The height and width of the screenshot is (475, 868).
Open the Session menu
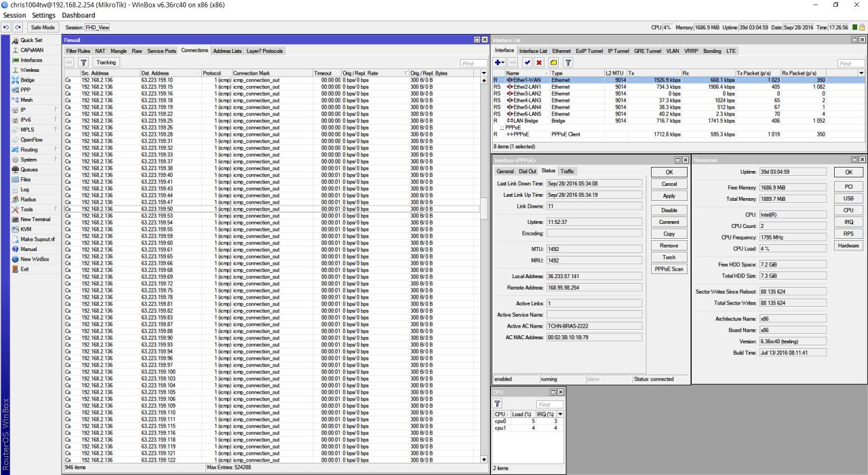click(x=14, y=15)
